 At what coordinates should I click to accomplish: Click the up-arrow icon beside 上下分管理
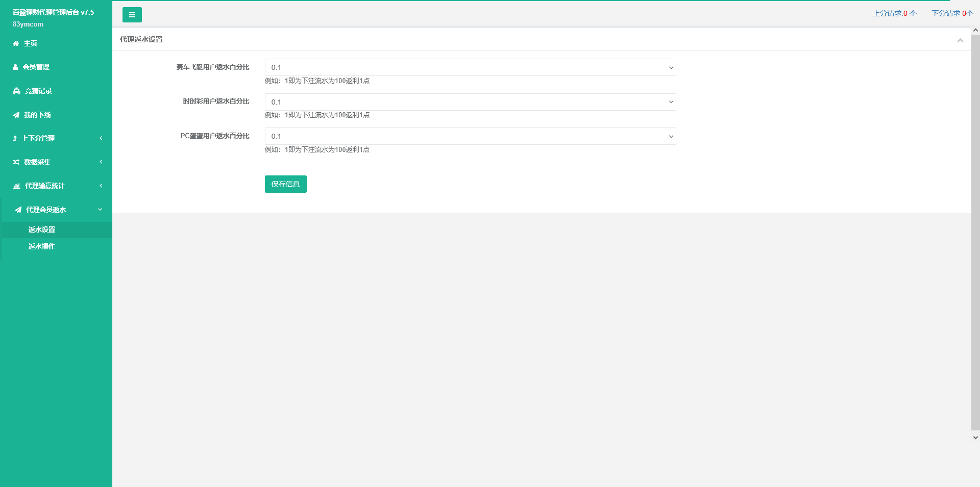15,139
